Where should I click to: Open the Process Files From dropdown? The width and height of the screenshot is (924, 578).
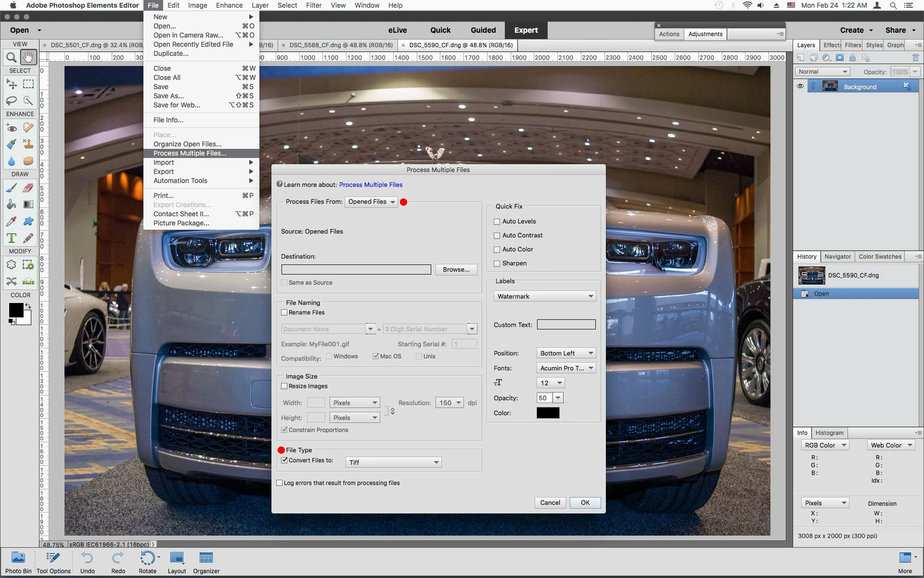point(371,202)
